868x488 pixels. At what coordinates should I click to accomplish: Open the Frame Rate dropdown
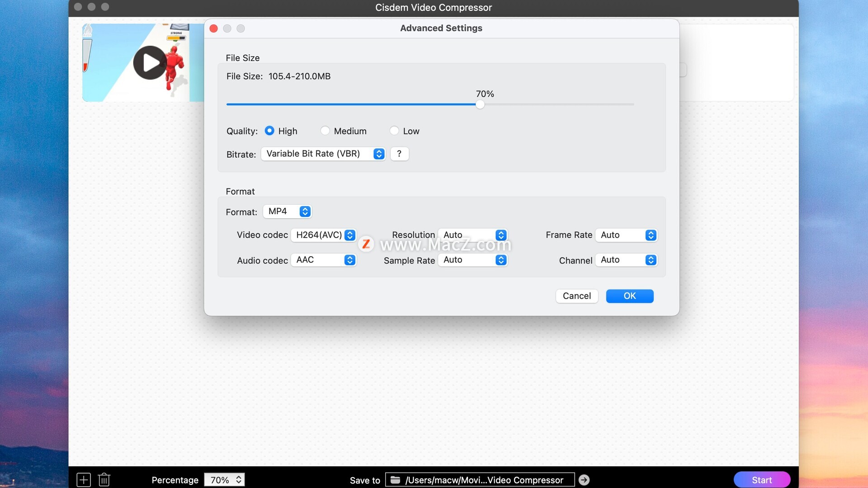pos(626,235)
